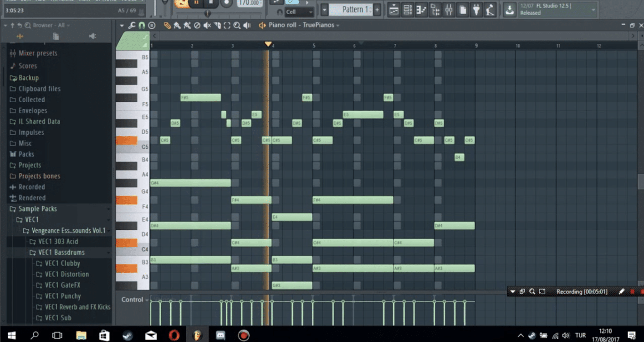Viewport: 644px width, 342px height.
Task: Select the Draw pencil tool in piano roll
Action: point(167,26)
